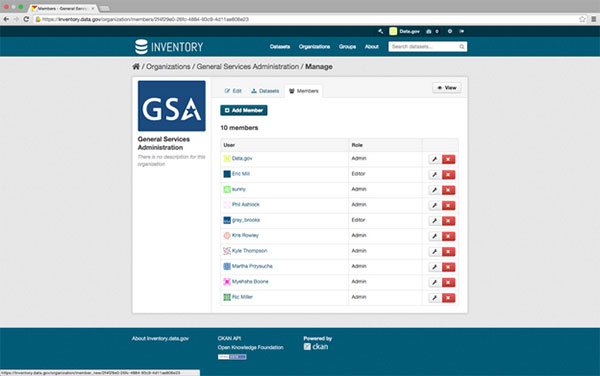
Task: Delete member Data.gov with red X
Action: pyautogui.click(x=448, y=159)
